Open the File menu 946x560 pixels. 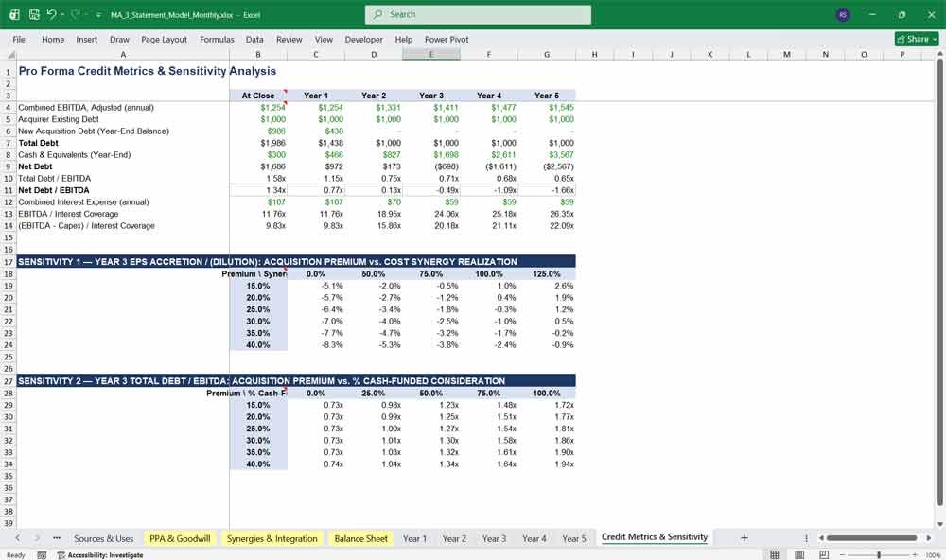pos(19,39)
